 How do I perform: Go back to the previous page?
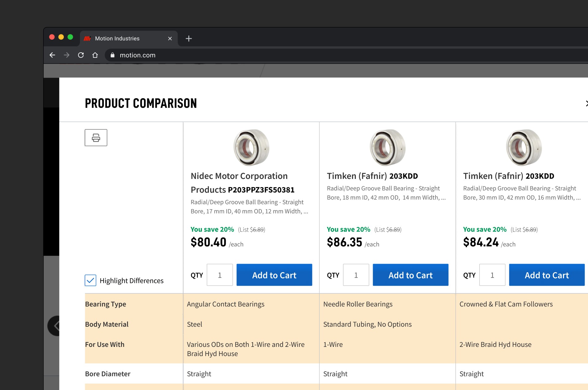pyautogui.click(x=52, y=55)
